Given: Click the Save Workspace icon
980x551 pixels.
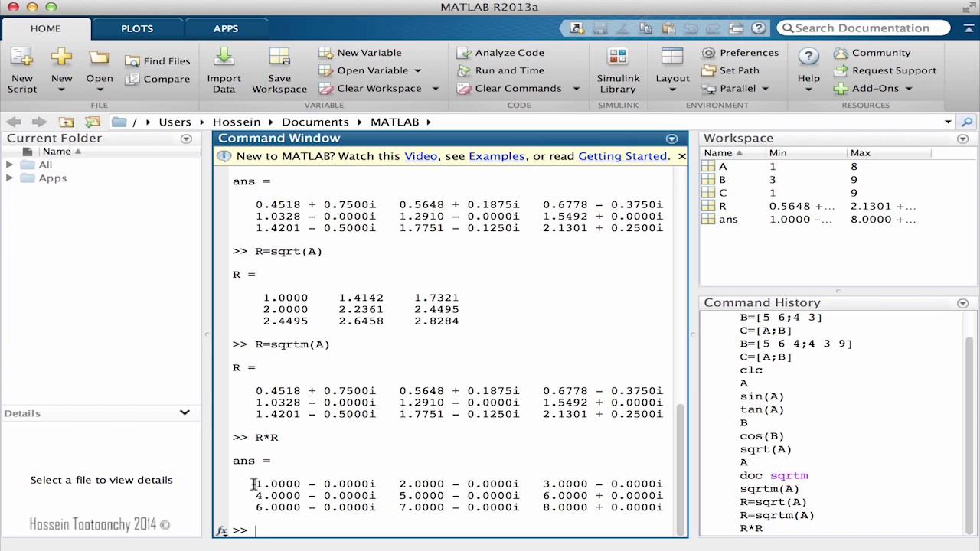Looking at the screenshot, I should 279,57.
